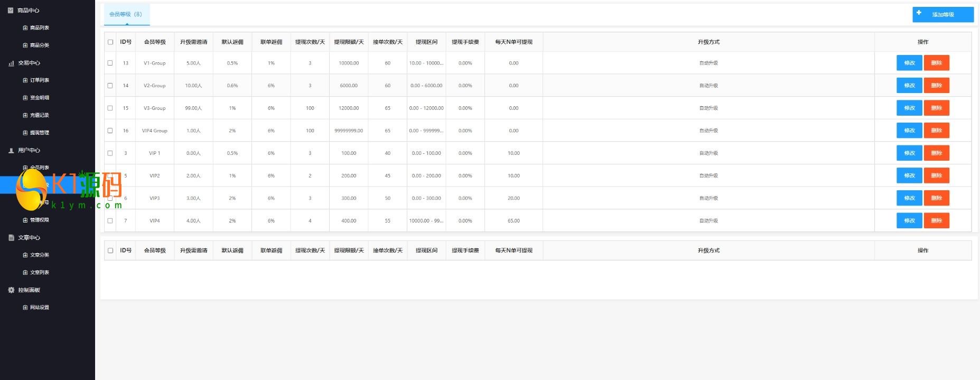The image size is (980, 380).
Task: Click 删除 for the VIP2 row
Action: click(x=937, y=175)
